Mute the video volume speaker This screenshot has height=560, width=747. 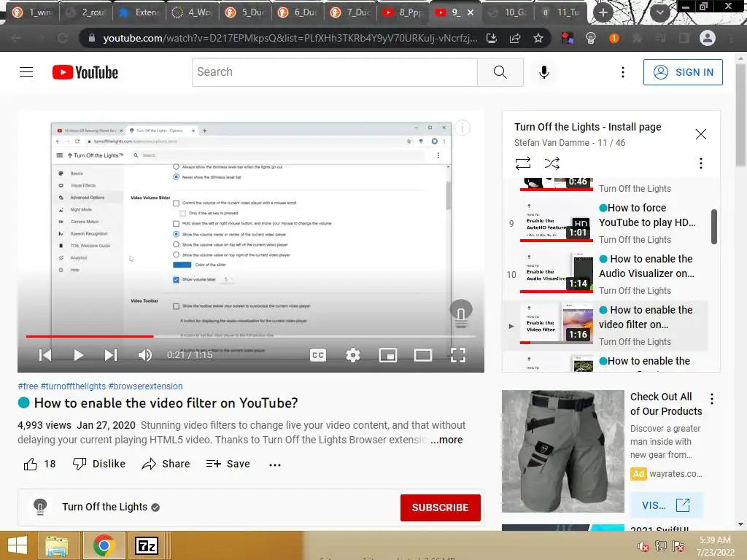pyautogui.click(x=145, y=355)
